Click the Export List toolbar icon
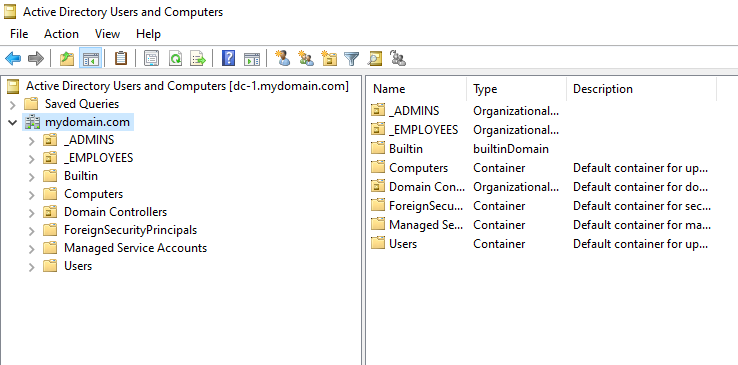The height and width of the screenshot is (365, 738). (198, 59)
